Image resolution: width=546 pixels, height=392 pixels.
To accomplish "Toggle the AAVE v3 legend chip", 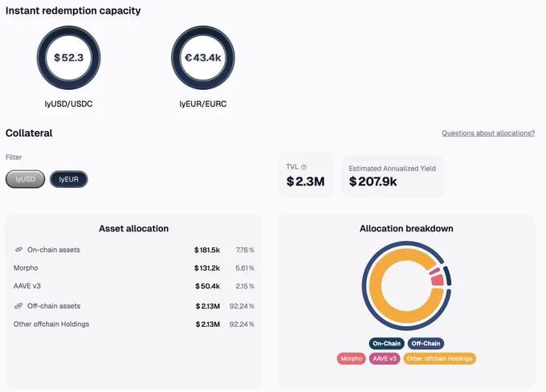I will tap(385, 358).
